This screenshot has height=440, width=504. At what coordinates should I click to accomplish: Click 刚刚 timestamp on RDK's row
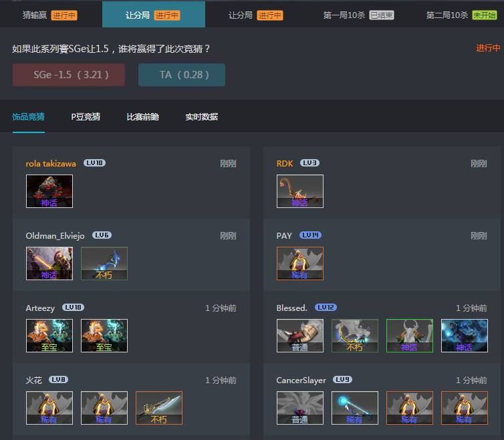click(x=479, y=164)
